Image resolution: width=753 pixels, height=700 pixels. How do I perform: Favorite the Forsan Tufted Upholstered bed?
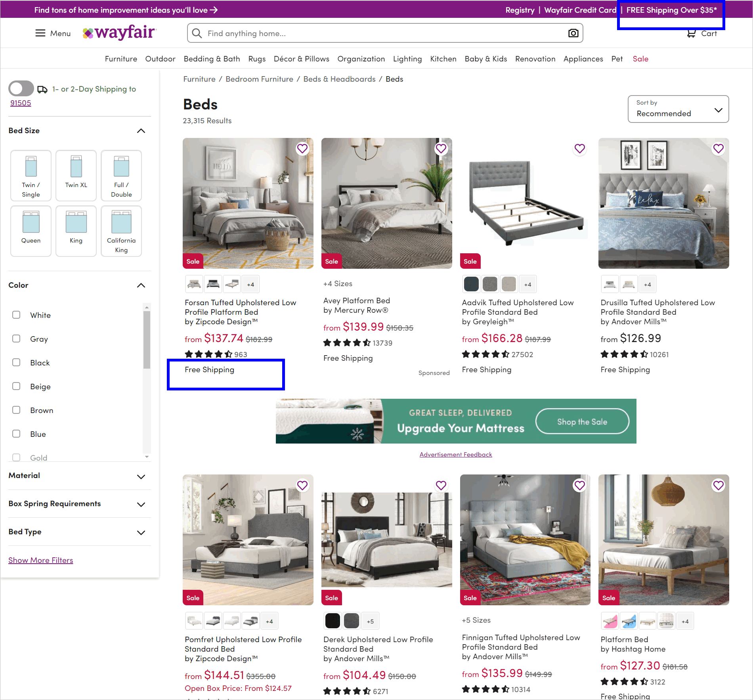pyautogui.click(x=302, y=148)
